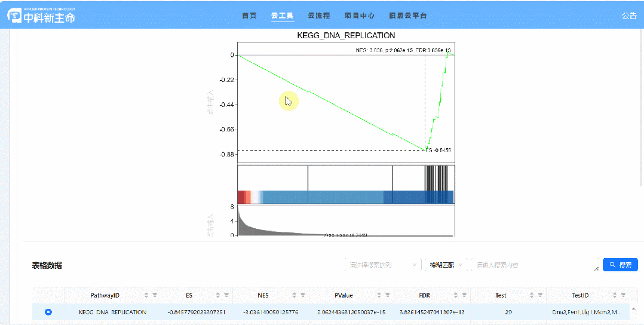Screen dimensions: 644x325
Task: Sort the PathwayID column
Action: [146, 295]
